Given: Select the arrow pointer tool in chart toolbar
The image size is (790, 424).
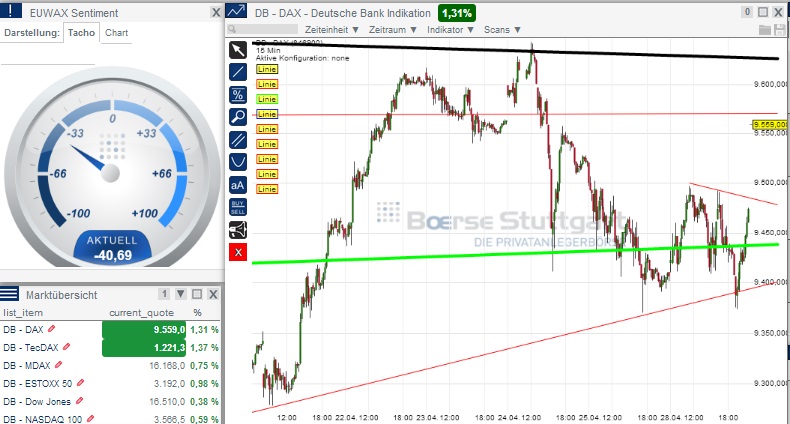Looking at the screenshot, I should (238, 50).
